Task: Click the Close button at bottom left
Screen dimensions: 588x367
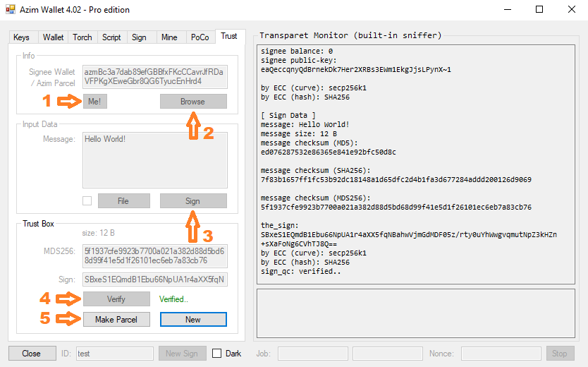Action: pos(32,353)
